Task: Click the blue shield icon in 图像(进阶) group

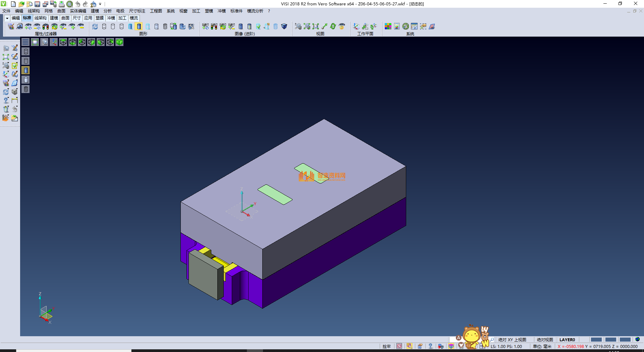Action: [284, 26]
